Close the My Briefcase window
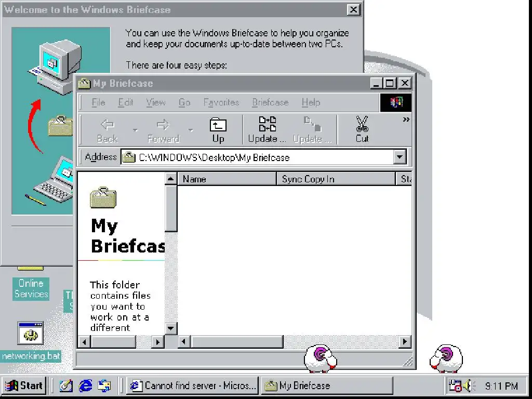Viewport: 532px width, 399px height. 404,83
